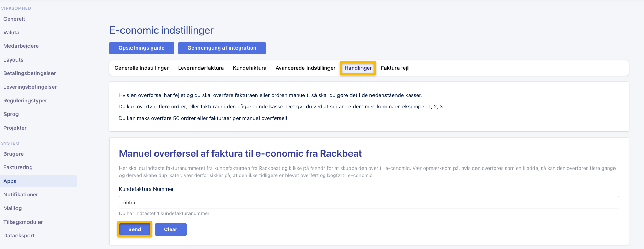644x249 pixels.
Task: Select Apps in the sidebar
Action: 10,181
